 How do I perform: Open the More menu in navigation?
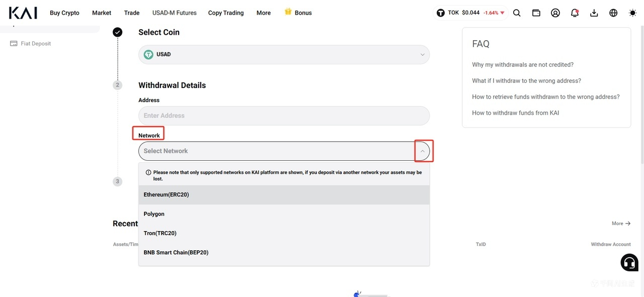point(264,13)
